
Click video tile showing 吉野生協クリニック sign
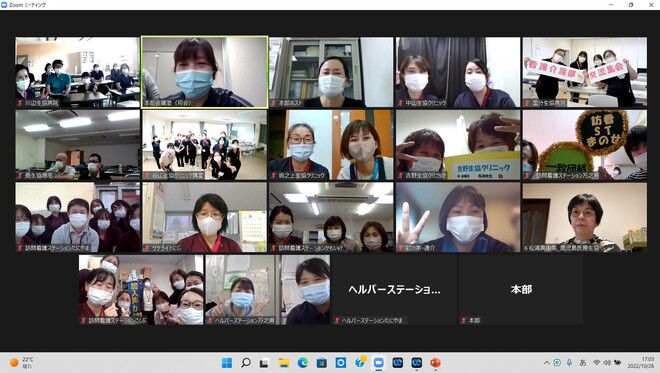(x=458, y=145)
